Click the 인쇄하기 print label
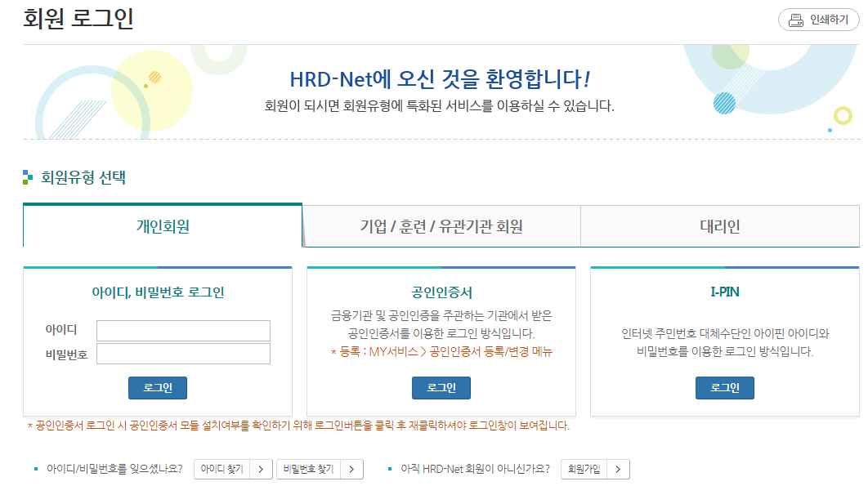Viewport: 868px width, 486px height. [x=829, y=20]
